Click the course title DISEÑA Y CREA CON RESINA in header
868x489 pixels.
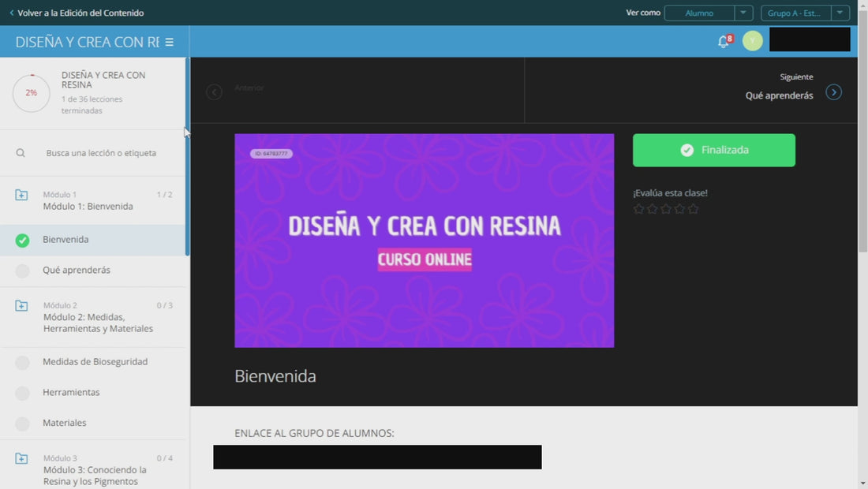pos(88,42)
